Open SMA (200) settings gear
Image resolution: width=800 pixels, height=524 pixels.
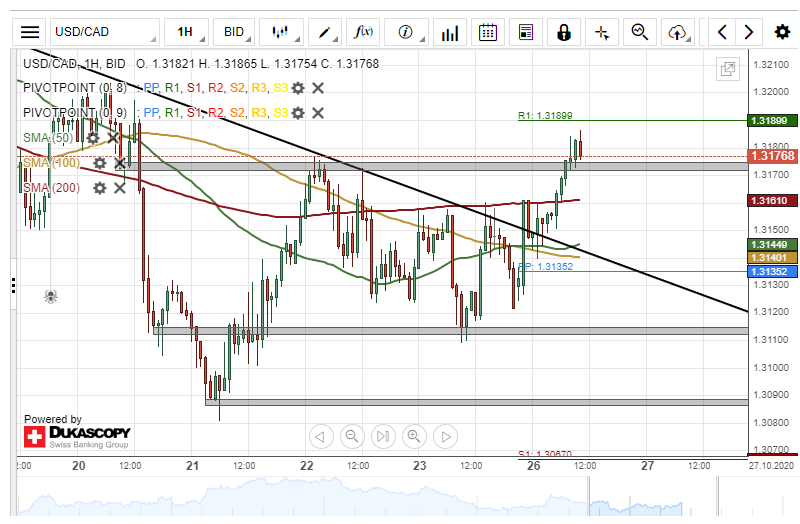99,188
